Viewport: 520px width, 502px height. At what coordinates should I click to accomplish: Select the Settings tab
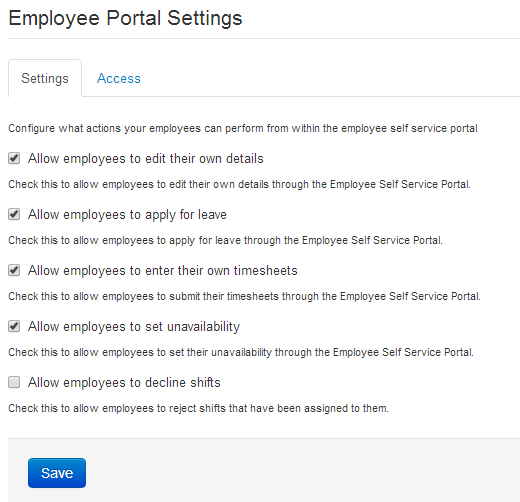[x=45, y=79]
